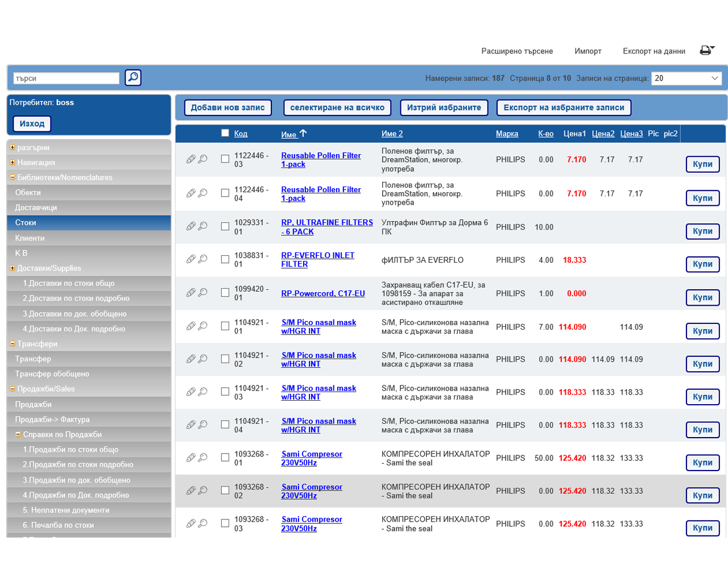Click the search magnifier button
728x582 pixels.
tap(133, 77)
